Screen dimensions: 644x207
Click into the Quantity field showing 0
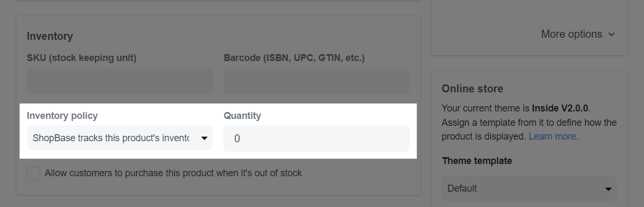coord(317,139)
